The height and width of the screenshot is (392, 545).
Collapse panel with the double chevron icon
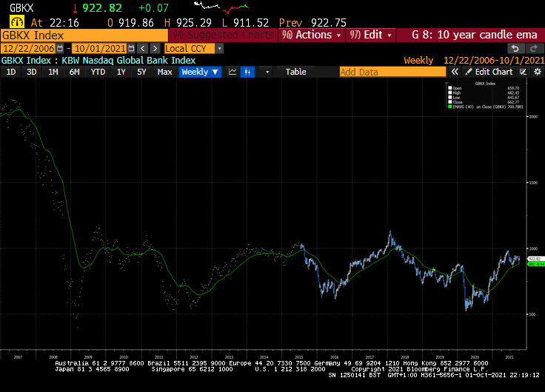point(455,72)
